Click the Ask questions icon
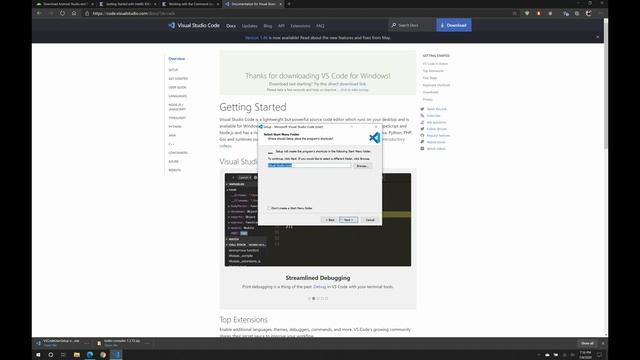The image size is (640, 360). tap(422, 122)
